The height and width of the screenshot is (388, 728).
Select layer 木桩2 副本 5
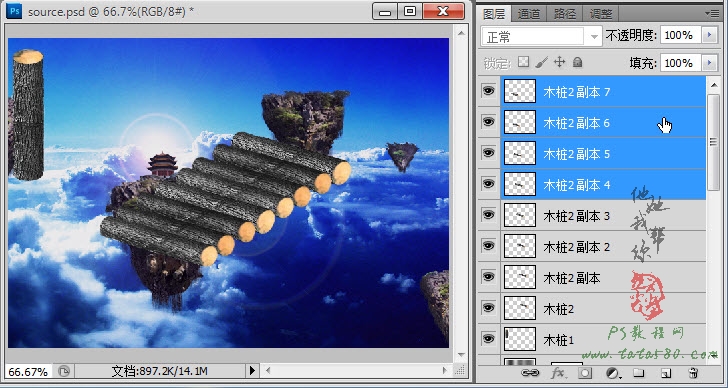coord(603,153)
